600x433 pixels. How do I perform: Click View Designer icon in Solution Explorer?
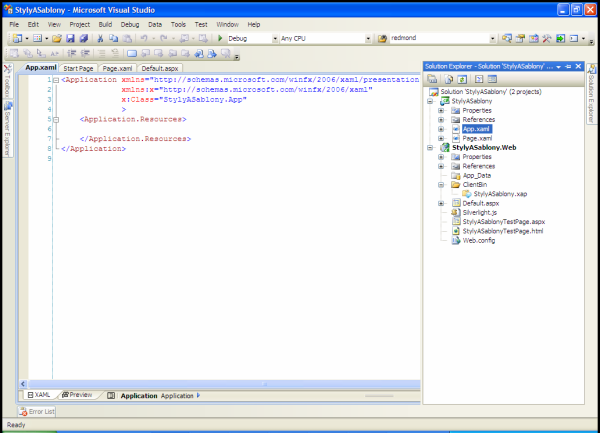492,79
